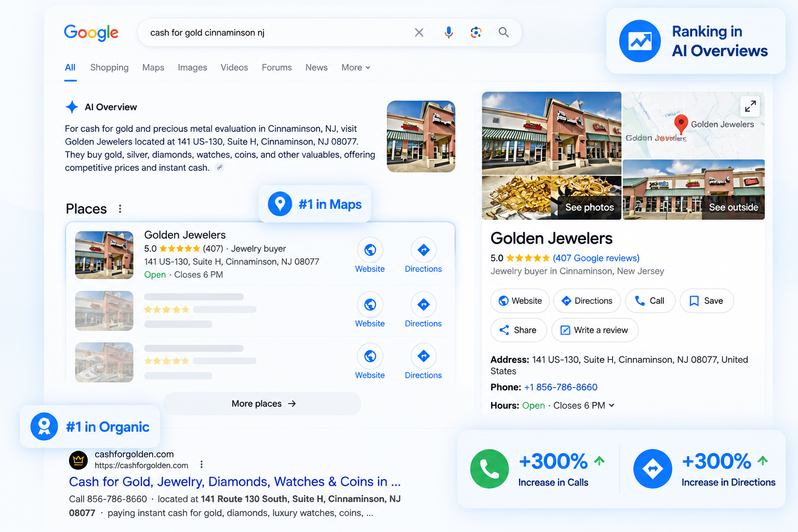
Task: Visit Golden Jewelers website from places list
Action: 370,256
